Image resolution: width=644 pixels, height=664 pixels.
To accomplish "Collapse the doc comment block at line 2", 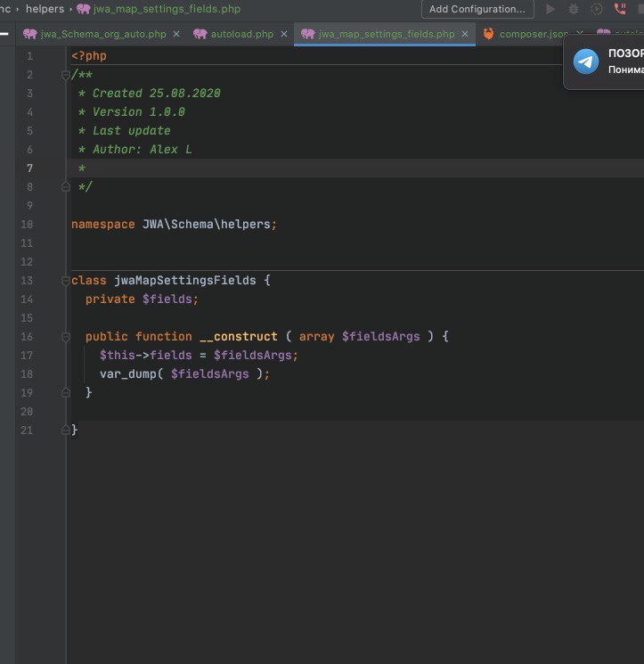I will point(65,75).
